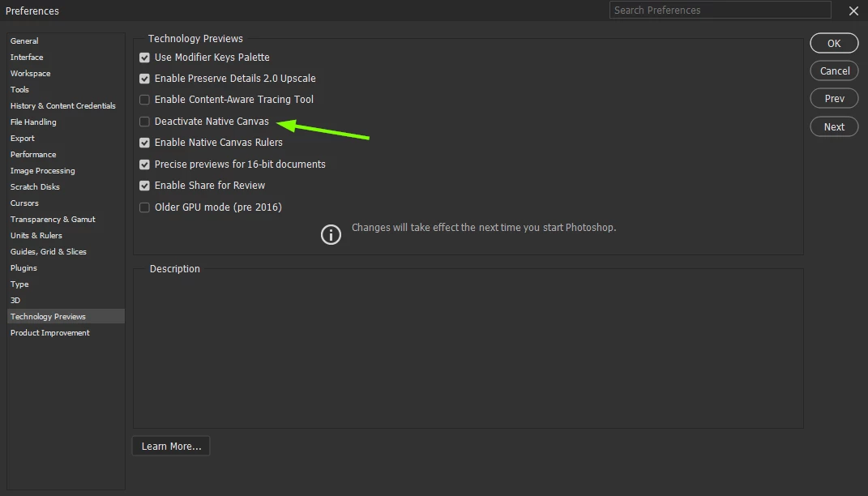
Task: Disable Enable Share for Review
Action: 144,186
